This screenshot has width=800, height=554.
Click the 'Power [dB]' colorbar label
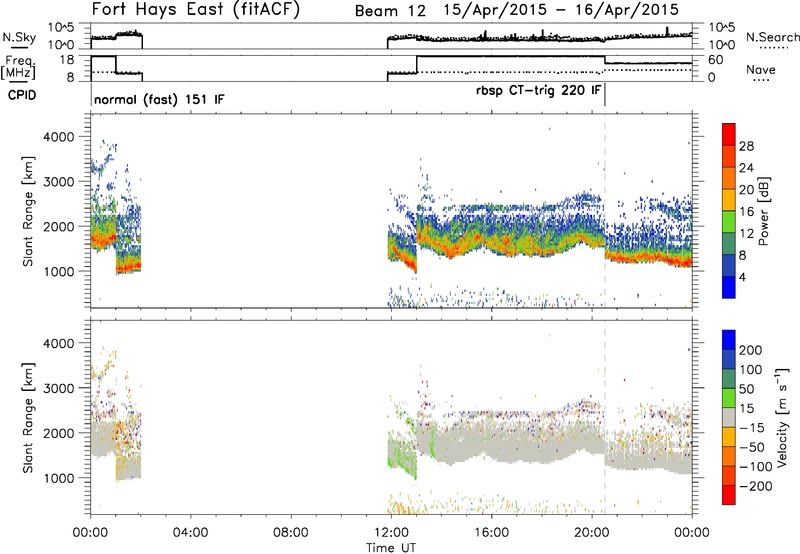click(x=763, y=211)
